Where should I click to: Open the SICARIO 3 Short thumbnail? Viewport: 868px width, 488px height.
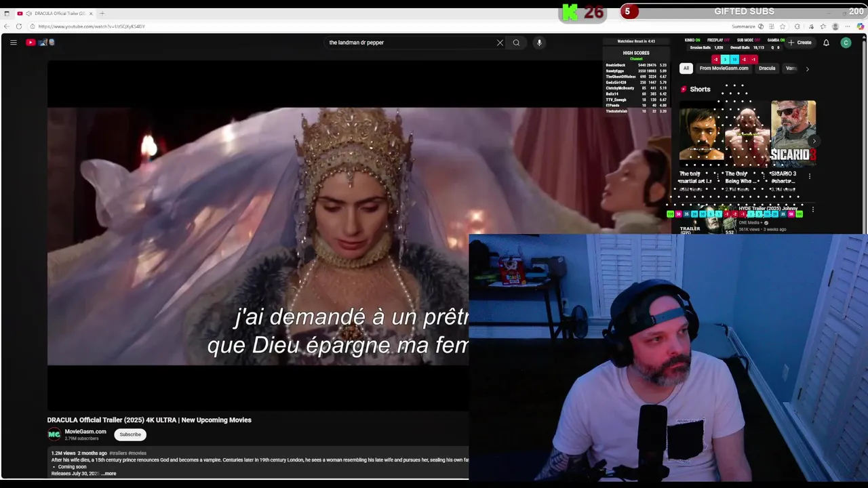793,134
